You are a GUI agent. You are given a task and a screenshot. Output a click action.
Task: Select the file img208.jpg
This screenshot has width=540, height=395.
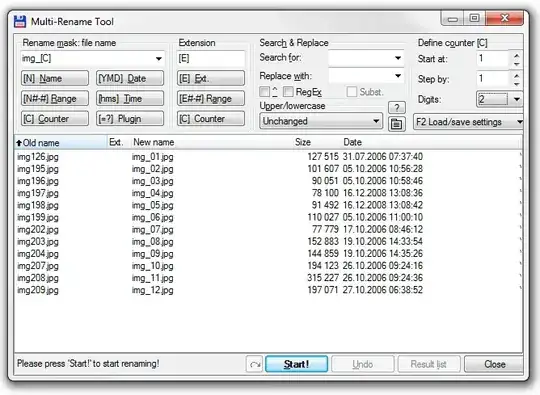(38, 278)
